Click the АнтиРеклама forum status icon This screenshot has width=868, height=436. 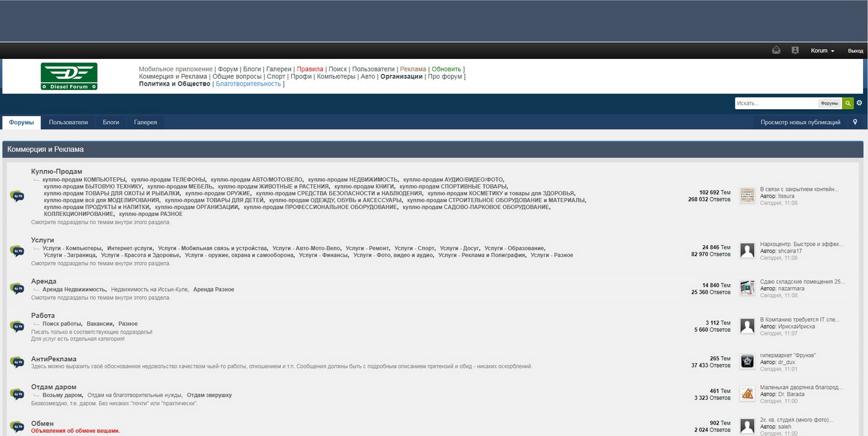(17, 362)
